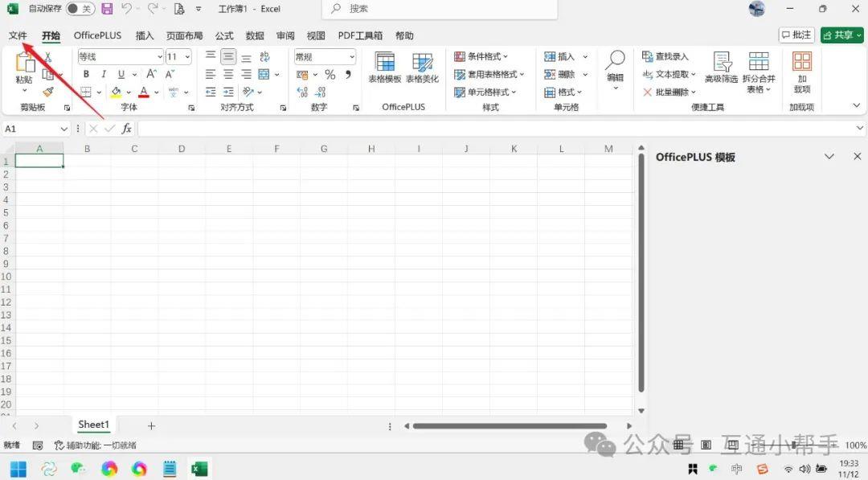Viewport: 868px width, 480px height.
Task: Select the Sheet1 worksheet tab
Action: [x=93, y=424]
